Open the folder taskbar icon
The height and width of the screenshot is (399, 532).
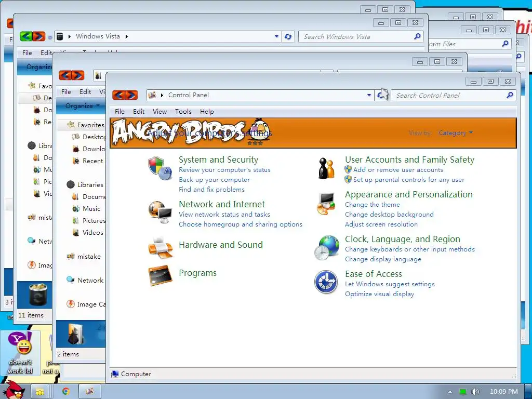[x=39, y=392]
